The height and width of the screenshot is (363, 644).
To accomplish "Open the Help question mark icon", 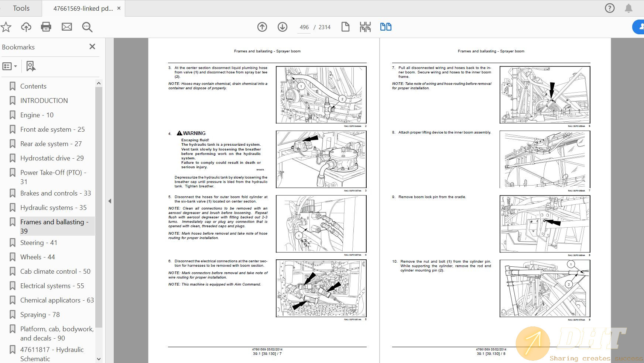I will coord(610,8).
